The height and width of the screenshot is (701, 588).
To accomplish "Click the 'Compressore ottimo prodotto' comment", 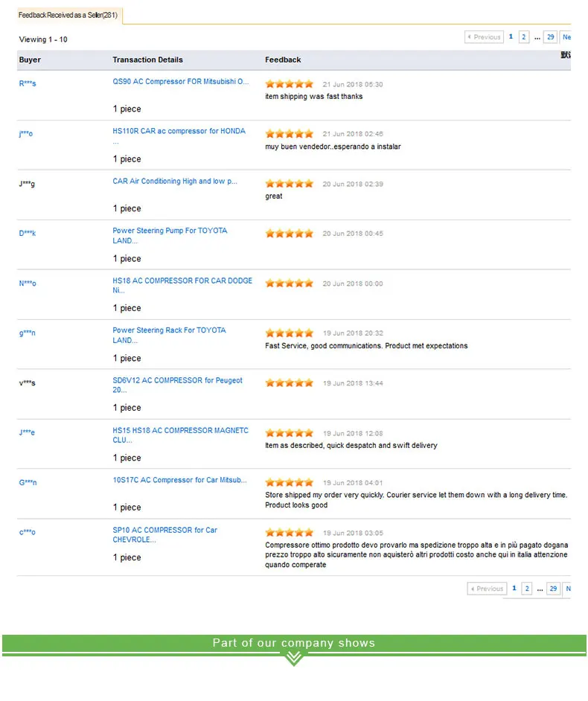I will (416, 555).
